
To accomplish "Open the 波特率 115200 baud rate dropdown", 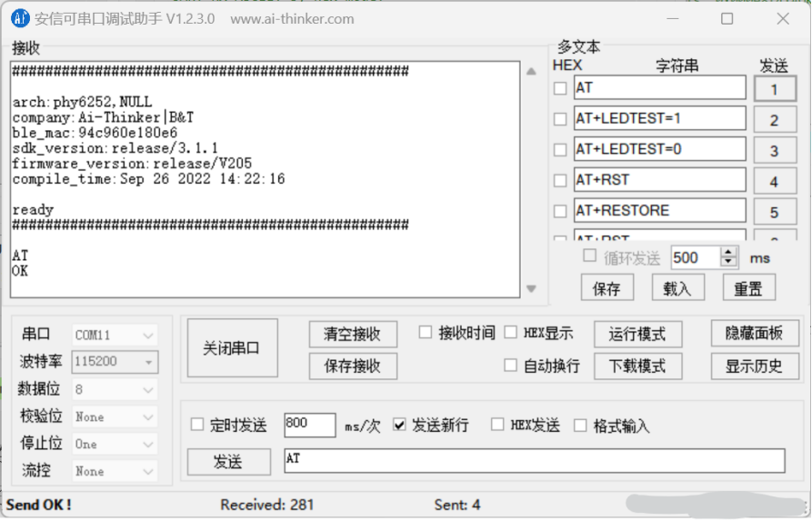I will click(x=115, y=362).
